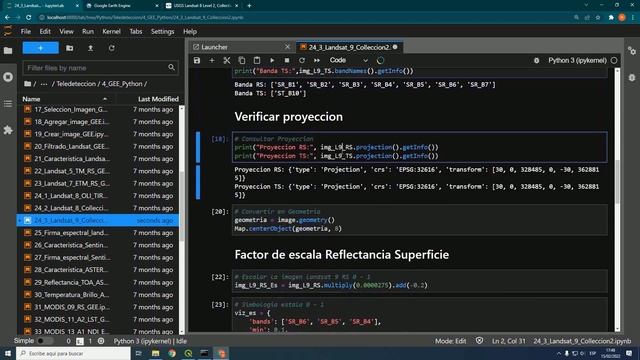Image resolution: width=640 pixels, height=360 pixels.
Task: Open the Table of Contents sidebar
Action: [8, 104]
